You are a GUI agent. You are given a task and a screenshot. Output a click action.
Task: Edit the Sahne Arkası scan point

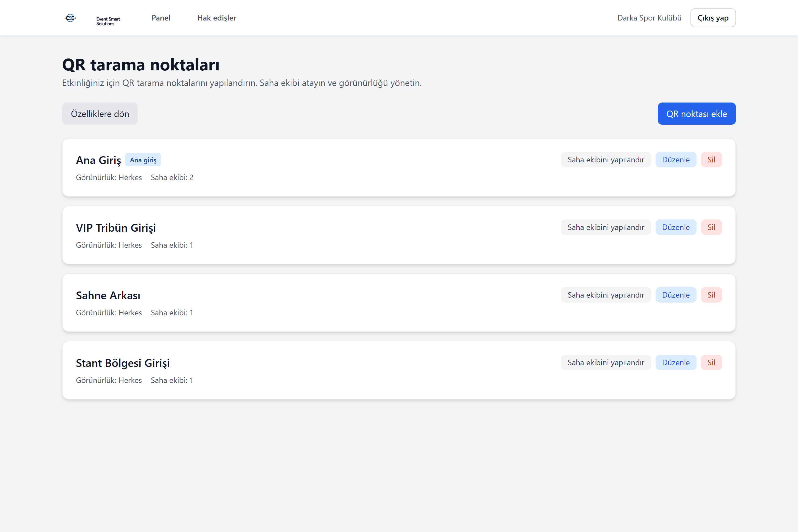point(676,295)
